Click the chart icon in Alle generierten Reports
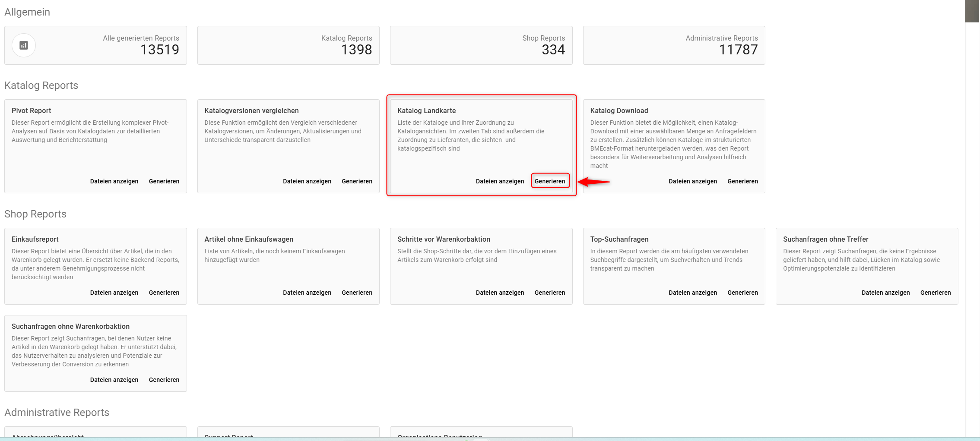980x441 pixels. (x=24, y=45)
